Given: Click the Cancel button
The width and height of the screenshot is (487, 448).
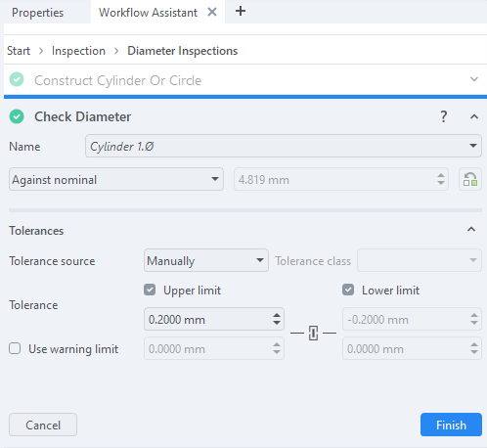Looking at the screenshot, I should click(x=43, y=425).
